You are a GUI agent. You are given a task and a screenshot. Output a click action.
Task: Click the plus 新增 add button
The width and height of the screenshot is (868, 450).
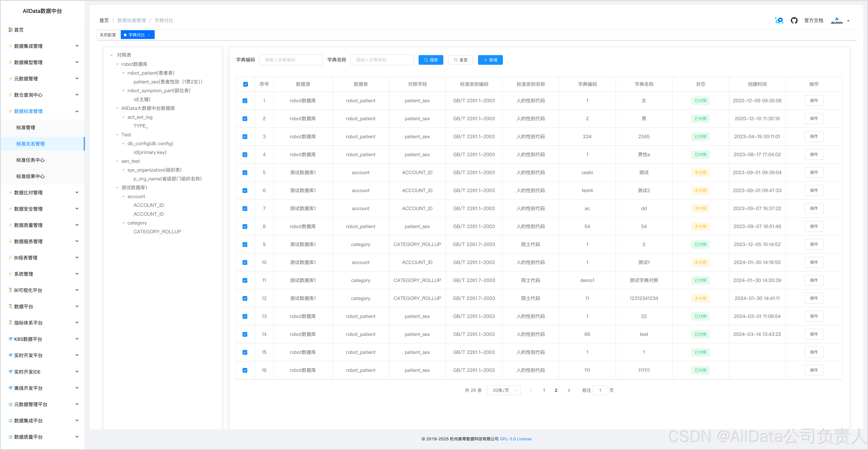(490, 60)
